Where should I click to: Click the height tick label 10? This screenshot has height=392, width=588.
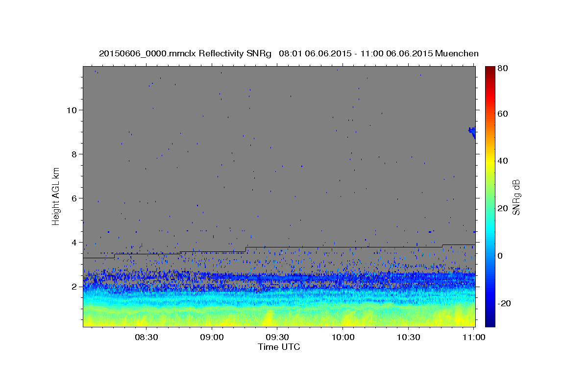click(x=72, y=110)
